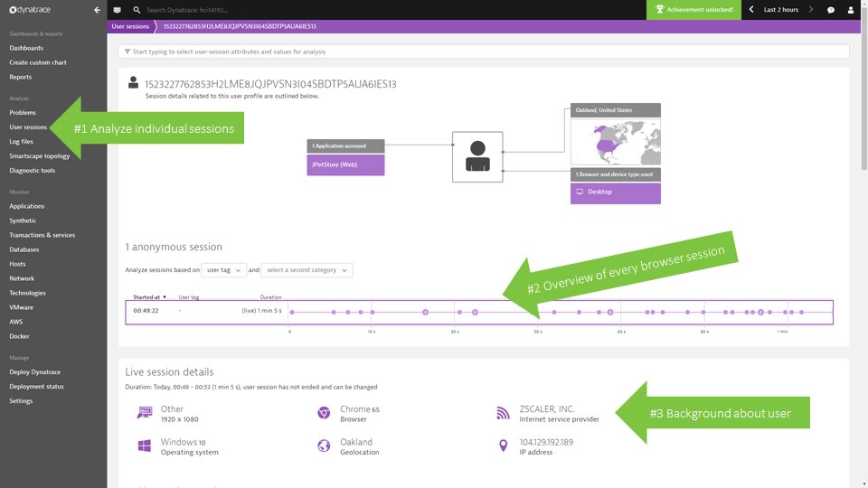
Task: Open Docker in sidebar
Action: [19, 336]
